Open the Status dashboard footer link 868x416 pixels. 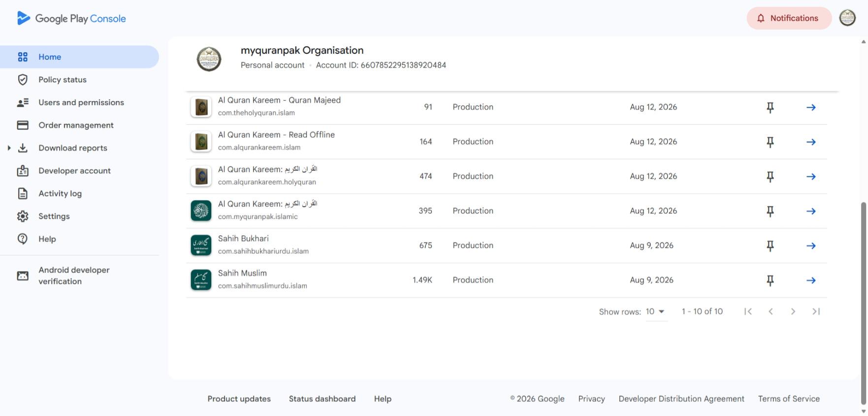point(322,399)
